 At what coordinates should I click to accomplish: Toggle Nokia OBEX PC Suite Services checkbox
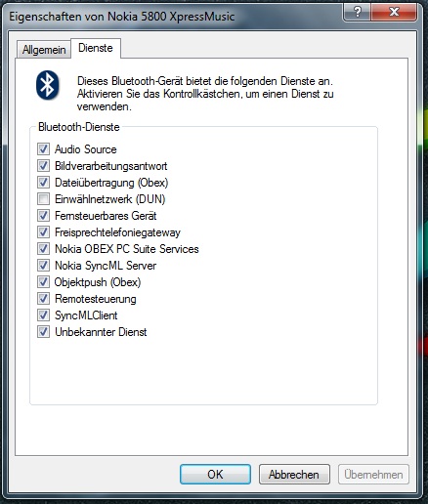point(43,249)
